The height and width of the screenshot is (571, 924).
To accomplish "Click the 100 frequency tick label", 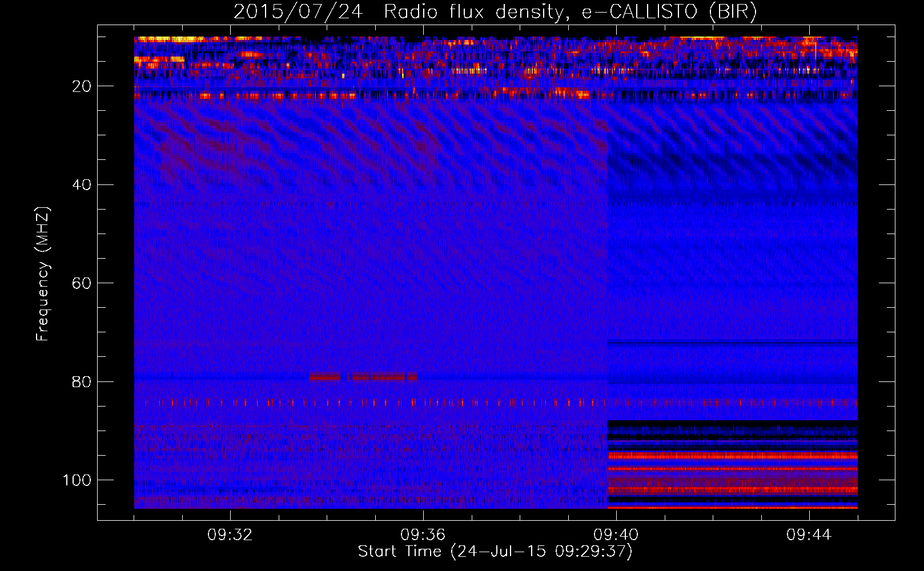I will point(77,480).
